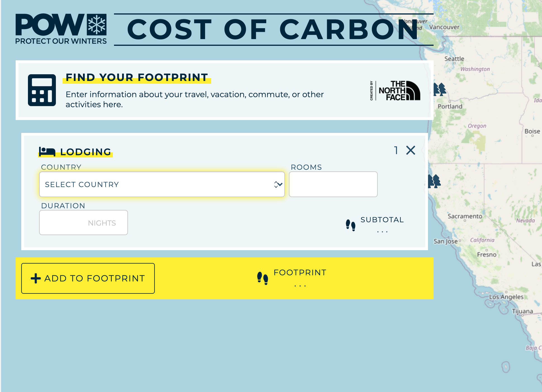
Task: Remove the lodging entry with X
Action: 410,150
